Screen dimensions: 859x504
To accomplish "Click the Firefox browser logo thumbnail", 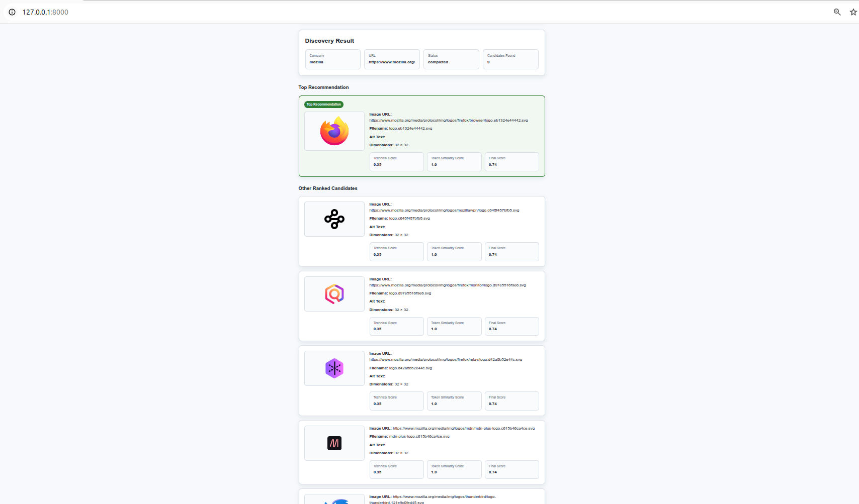I will [334, 131].
